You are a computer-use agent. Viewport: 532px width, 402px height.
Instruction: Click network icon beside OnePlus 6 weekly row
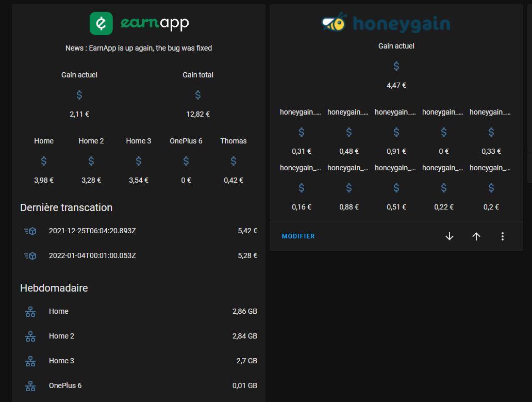30,385
